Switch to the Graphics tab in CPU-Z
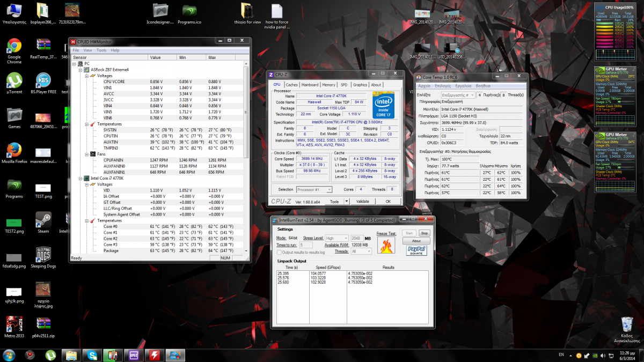644x362 pixels. 360,85
